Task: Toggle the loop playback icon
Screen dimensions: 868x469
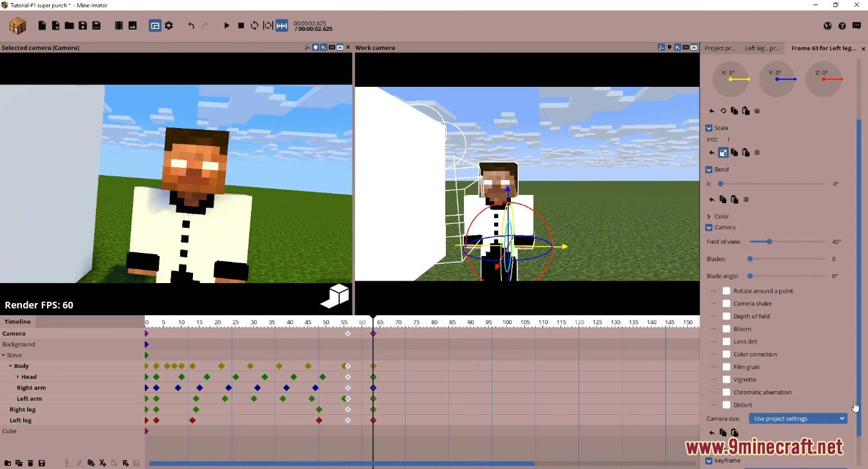Action: (x=254, y=26)
